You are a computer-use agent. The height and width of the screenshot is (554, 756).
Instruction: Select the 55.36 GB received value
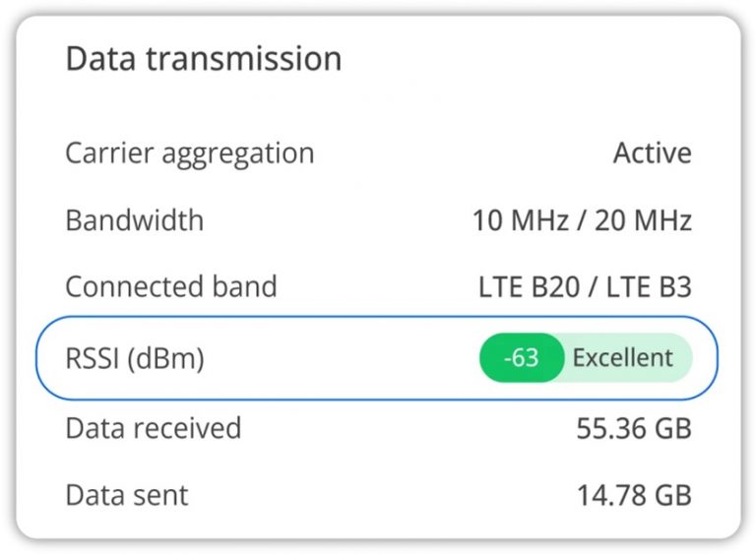pos(633,429)
